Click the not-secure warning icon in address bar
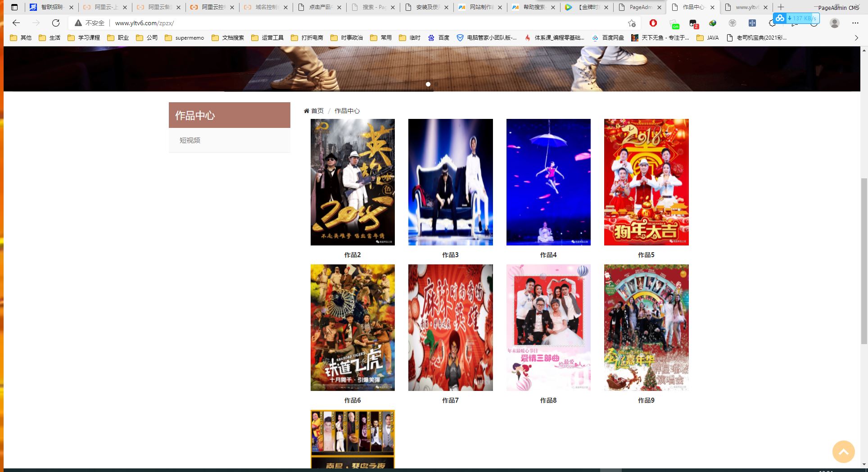This screenshot has width=868, height=472. 78,23
